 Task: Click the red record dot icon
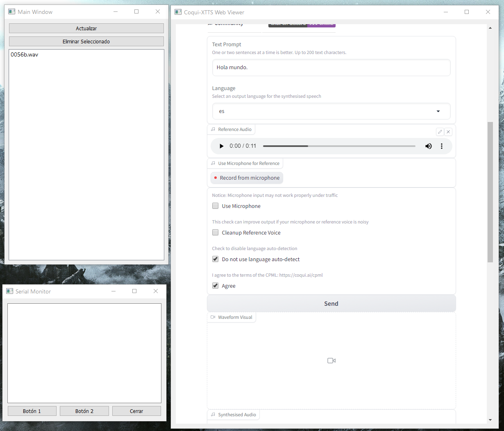pos(216,178)
